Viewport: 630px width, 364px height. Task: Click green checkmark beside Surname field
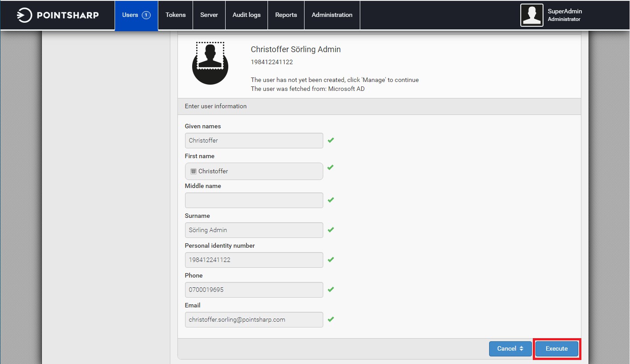tap(330, 230)
